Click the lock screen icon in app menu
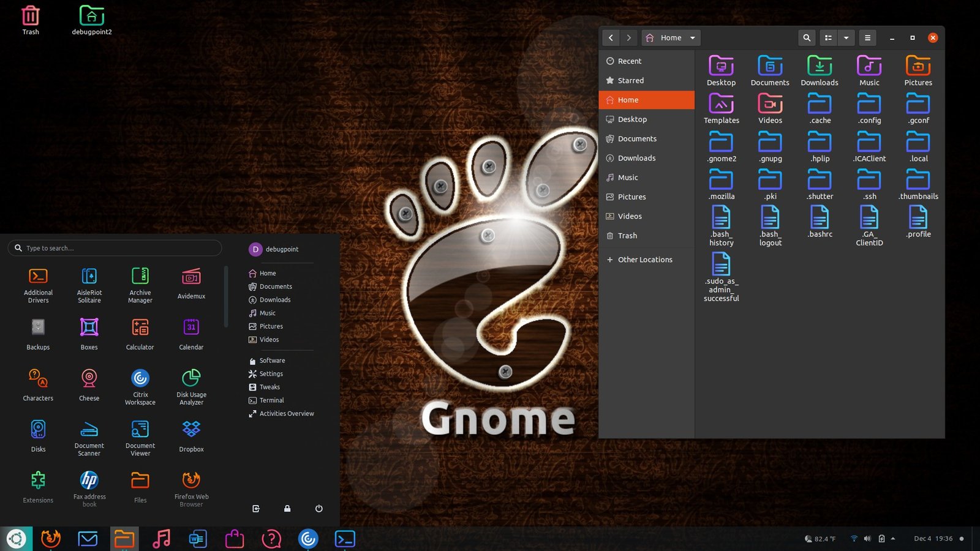Image resolution: width=980 pixels, height=551 pixels. tap(287, 509)
